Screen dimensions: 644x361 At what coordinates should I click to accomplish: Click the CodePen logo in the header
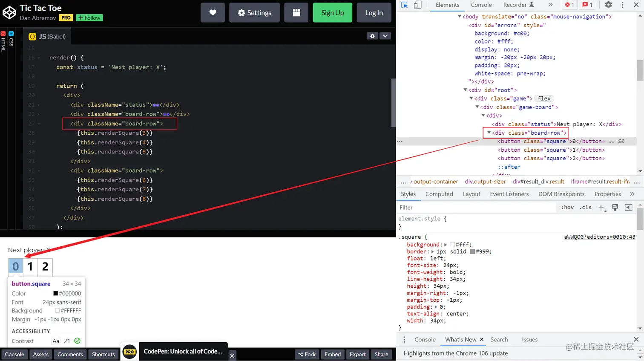(x=9, y=12)
